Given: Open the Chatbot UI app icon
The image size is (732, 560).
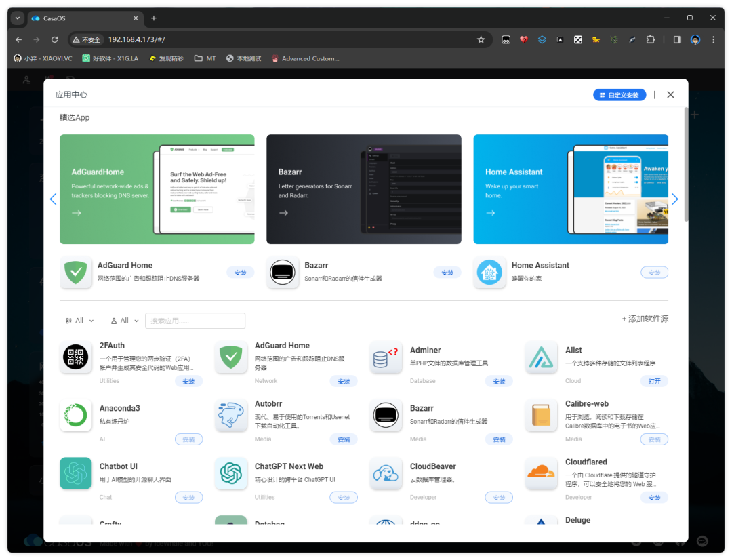Looking at the screenshot, I should click(76, 473).
